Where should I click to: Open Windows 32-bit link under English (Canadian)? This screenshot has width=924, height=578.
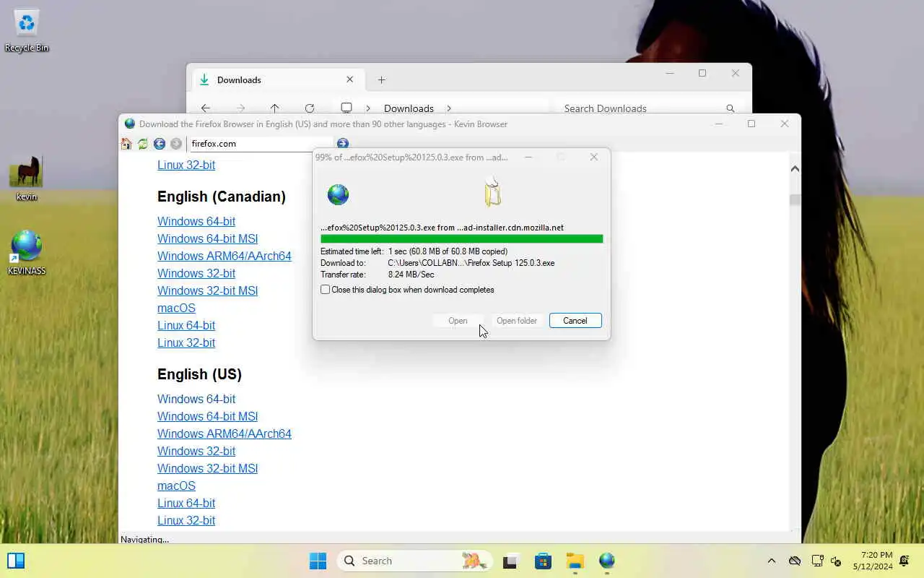coord(196,273)
